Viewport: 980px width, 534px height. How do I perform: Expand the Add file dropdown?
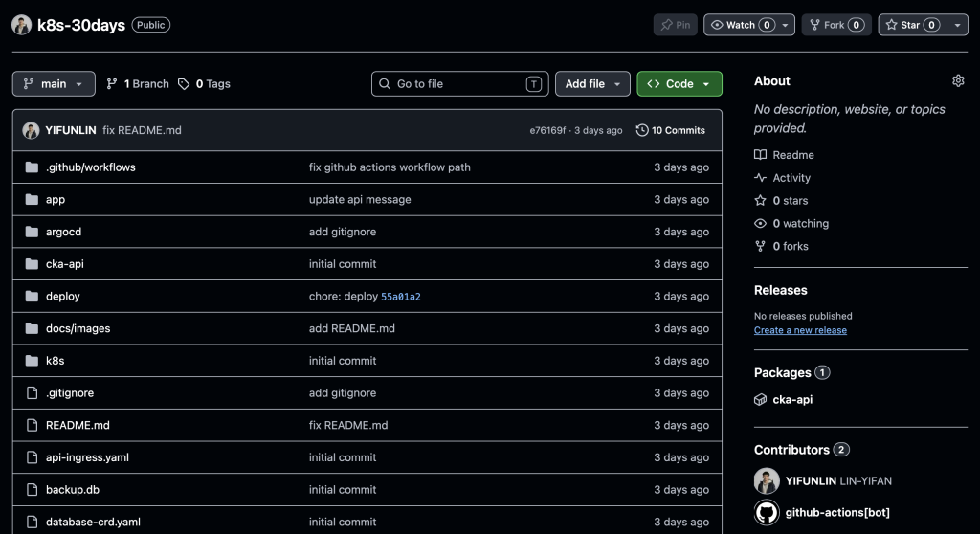592,84
